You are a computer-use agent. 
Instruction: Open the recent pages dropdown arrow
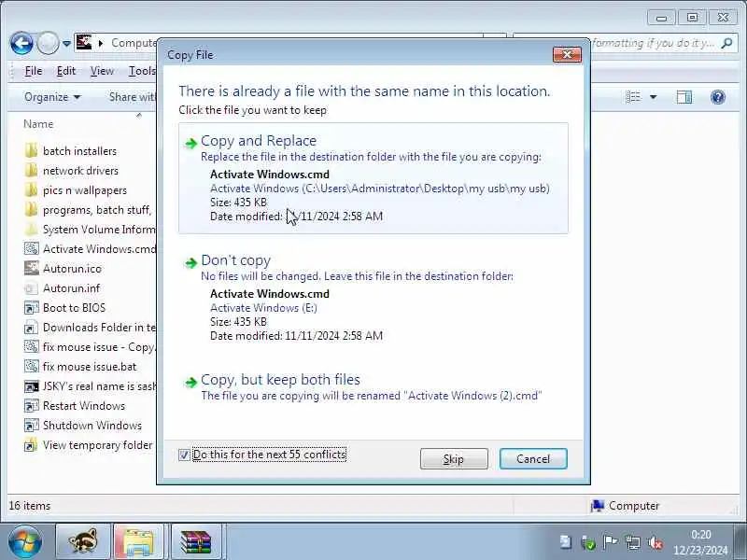click(66, 44)
